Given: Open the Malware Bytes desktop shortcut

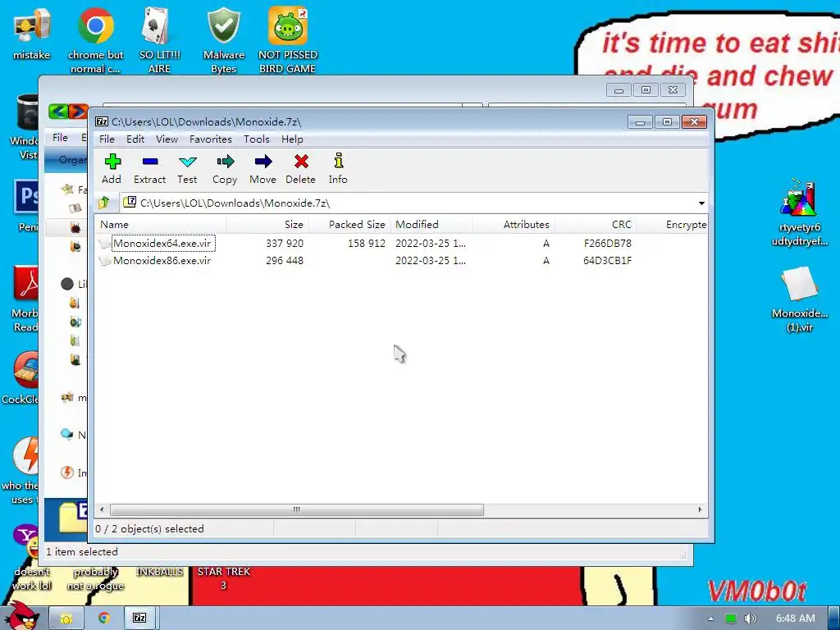Looking at the screenshot, I should (224, 40).
